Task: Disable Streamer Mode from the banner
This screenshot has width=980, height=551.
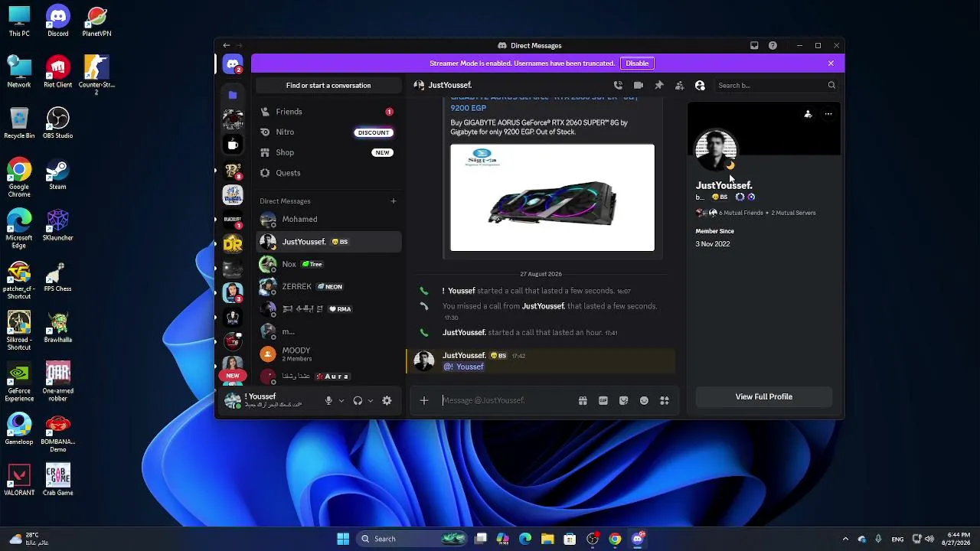Action: (637, 64)
